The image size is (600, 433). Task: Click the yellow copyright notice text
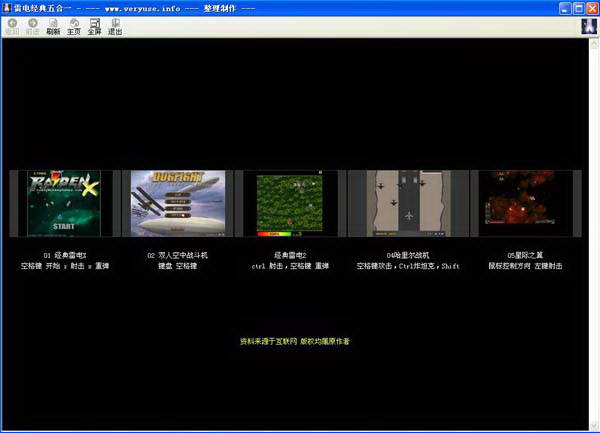[x=295, y=341]
